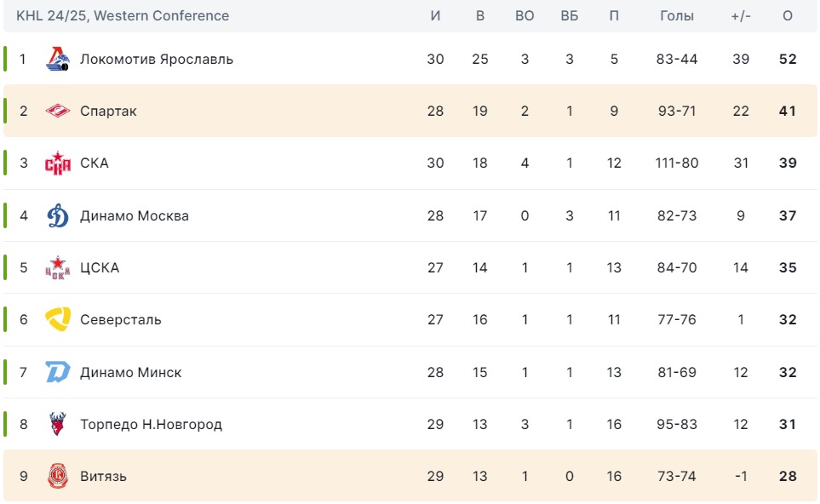Click the SKA team logo
Screen dimensions: 820x504
click(57, 163)
